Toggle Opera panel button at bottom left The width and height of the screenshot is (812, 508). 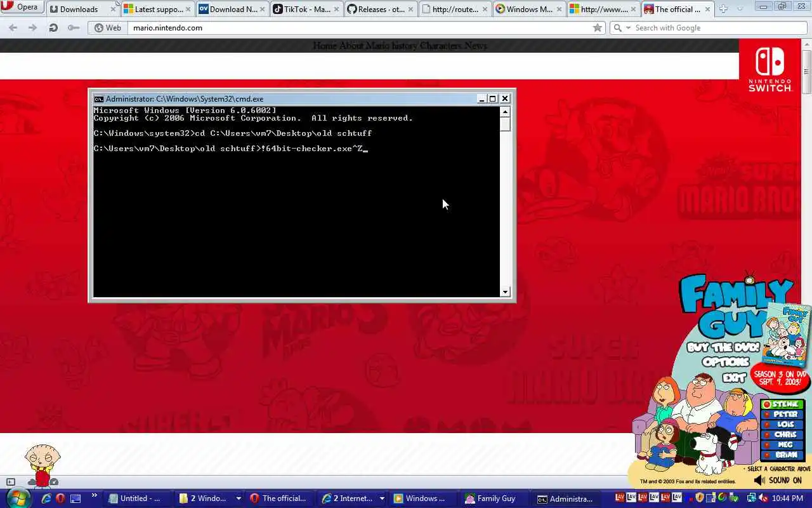tap(10, 482)
